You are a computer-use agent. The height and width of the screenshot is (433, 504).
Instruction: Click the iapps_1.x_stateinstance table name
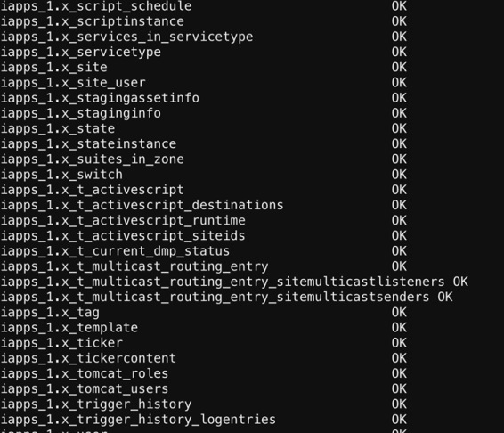pos(88,144)
